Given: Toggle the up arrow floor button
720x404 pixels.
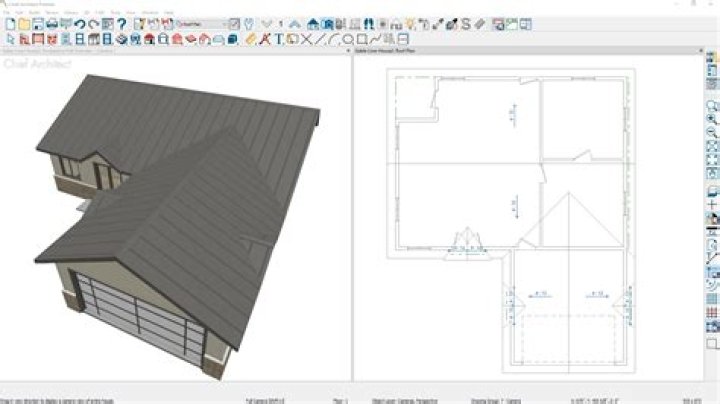Looking at the screenshot, I should pyautogui.click(x=296, y=24).
